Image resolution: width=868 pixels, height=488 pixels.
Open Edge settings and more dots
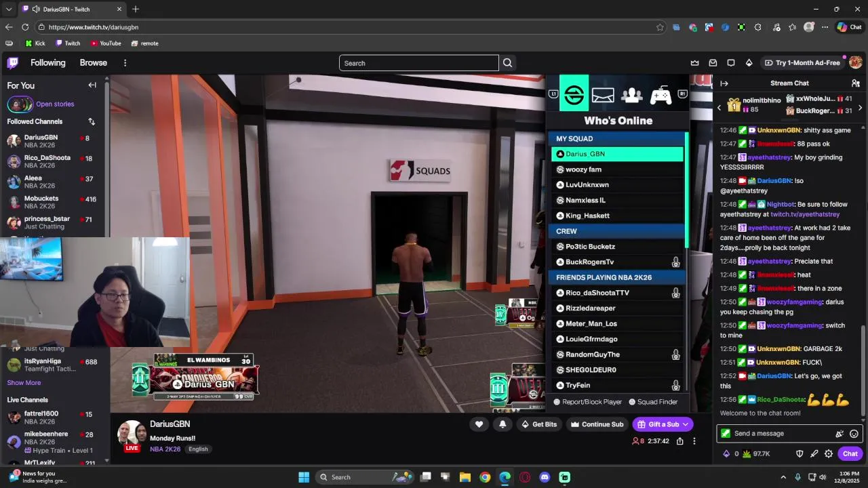coord(825,27)
